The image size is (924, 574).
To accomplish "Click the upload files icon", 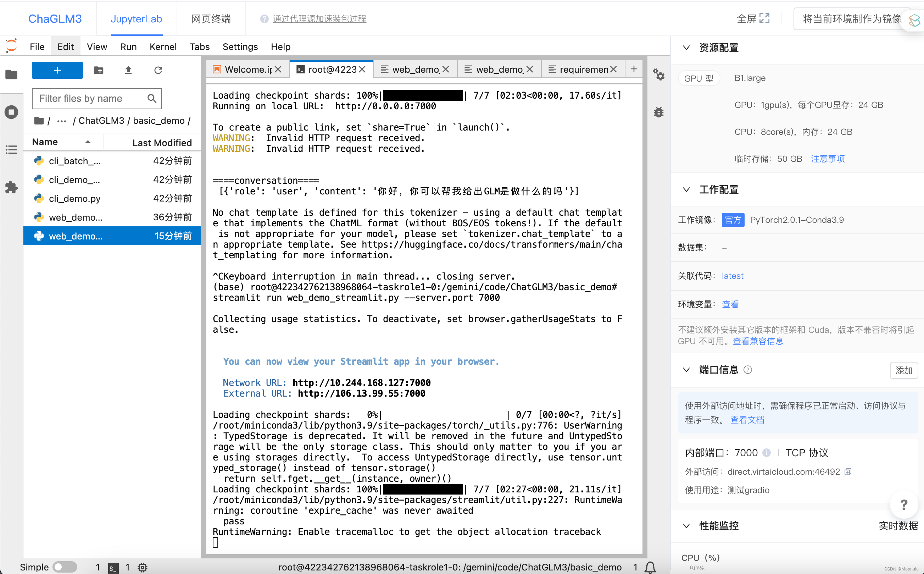I will pyautogui.click(x=128, y=70).
